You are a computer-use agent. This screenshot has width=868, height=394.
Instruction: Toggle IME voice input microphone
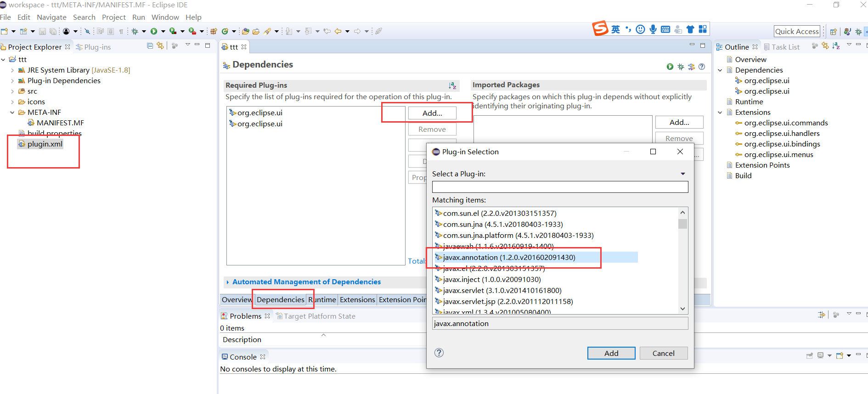click(653, 29)
